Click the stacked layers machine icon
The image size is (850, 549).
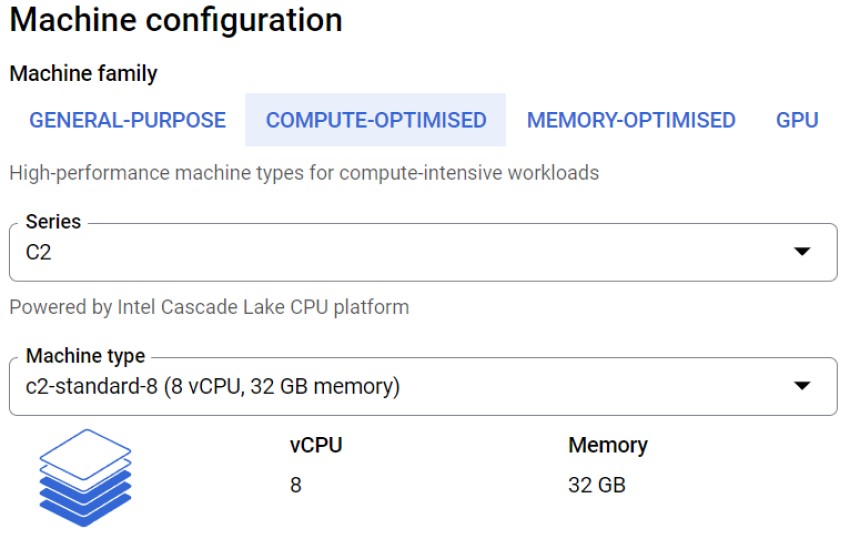tap(85, 478)
